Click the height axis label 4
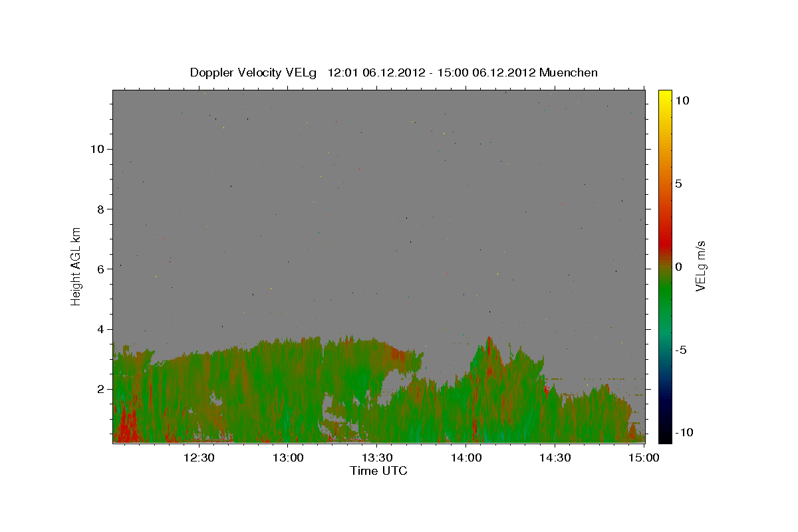Viewport: 798px width, 532px height. (99, 329)
